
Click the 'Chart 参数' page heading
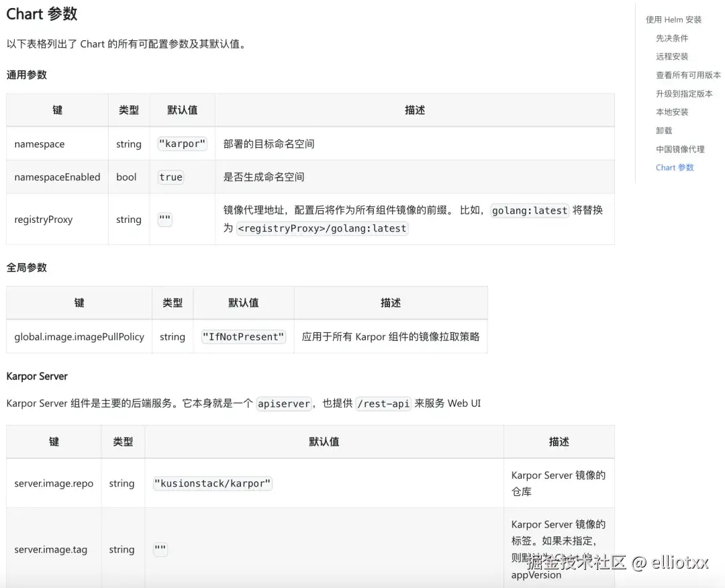click(42, 14)
